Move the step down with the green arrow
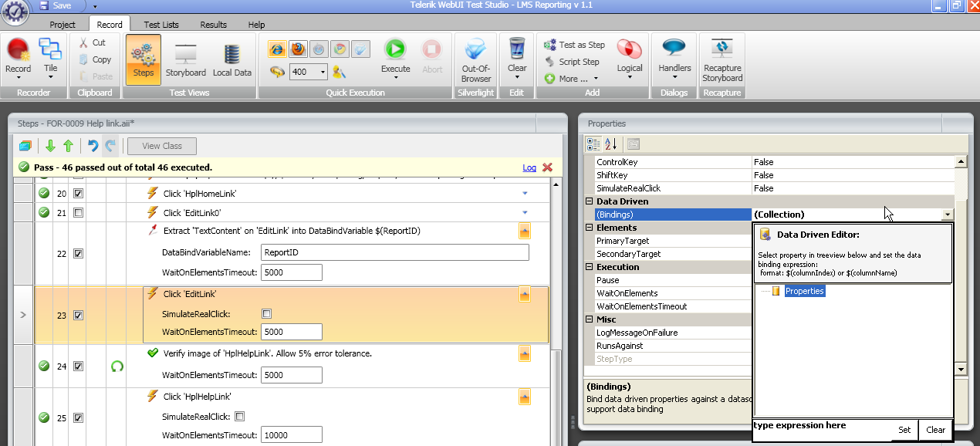 pyautogui.click(x=51, y=145)
